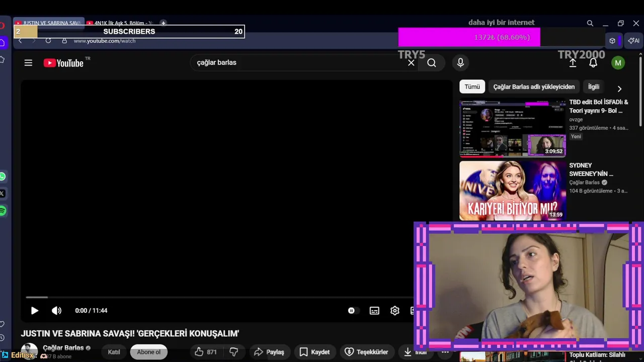Open YouTube notifications bell
The height and width of the screenshot is (362, 644).
[593, 63]
